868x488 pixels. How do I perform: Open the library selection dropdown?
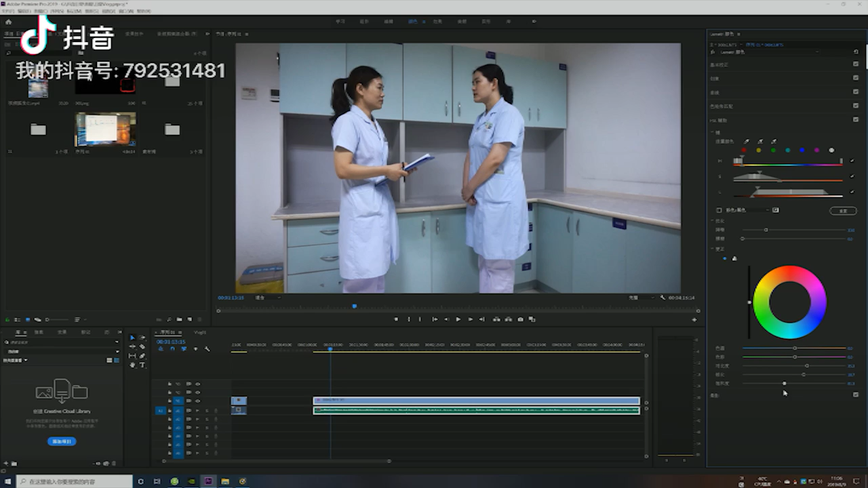[x=62, y=351]
